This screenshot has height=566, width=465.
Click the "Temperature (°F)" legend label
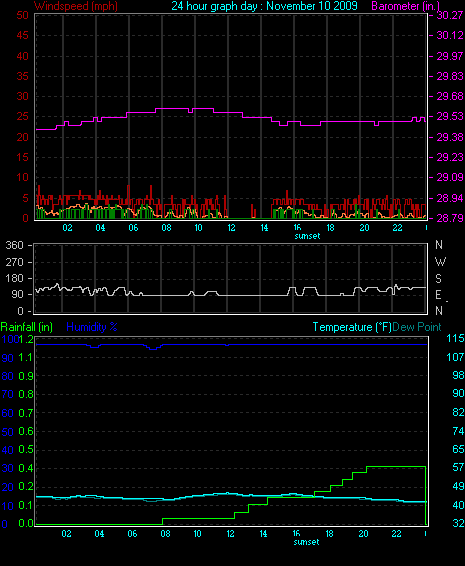[352, 327]
